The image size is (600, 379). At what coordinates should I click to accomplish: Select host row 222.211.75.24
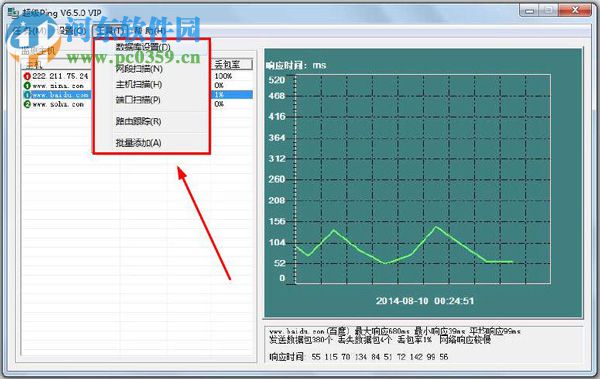tap(137, 76)
